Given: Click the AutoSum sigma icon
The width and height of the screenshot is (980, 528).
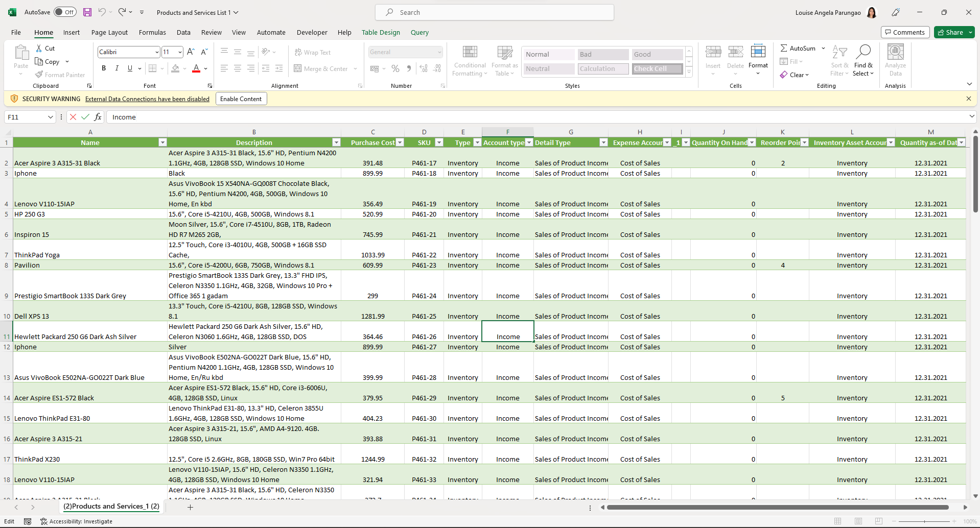Looking at the screenshot, I should coord(784,48).
